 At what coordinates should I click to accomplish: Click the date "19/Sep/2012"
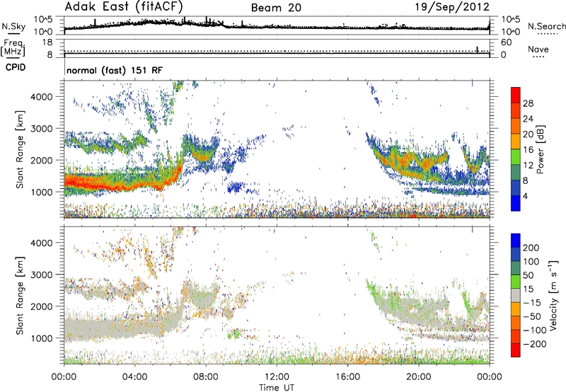click(452, 7)
